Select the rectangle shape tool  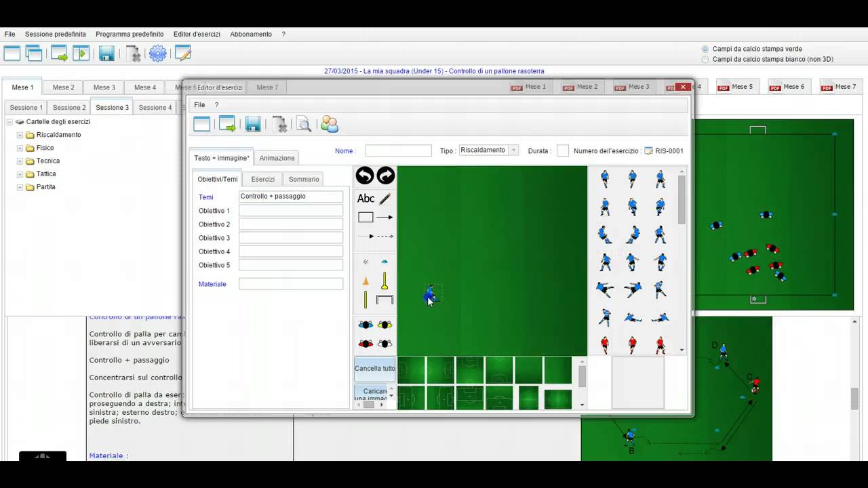click(366, 218)
